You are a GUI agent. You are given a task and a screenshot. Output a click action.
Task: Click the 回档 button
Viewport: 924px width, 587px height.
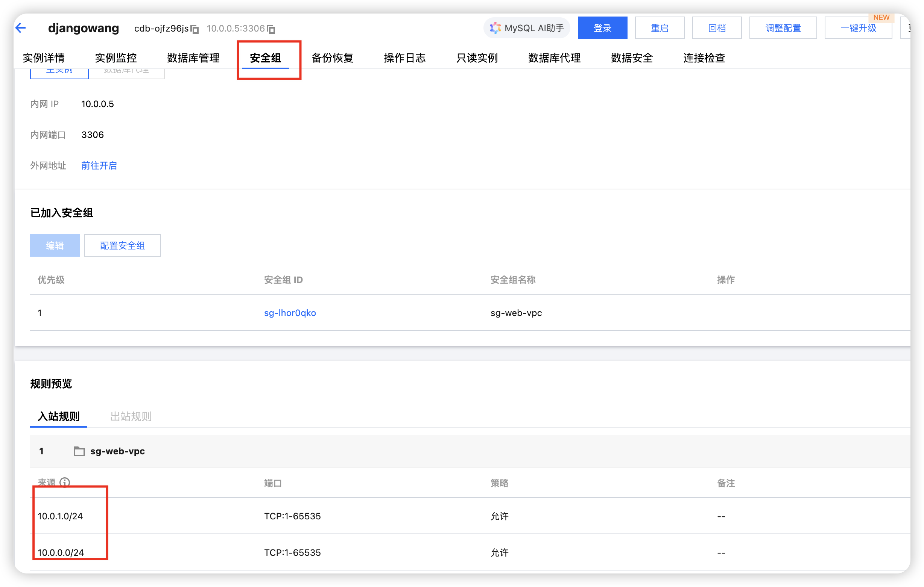point(716,28)
